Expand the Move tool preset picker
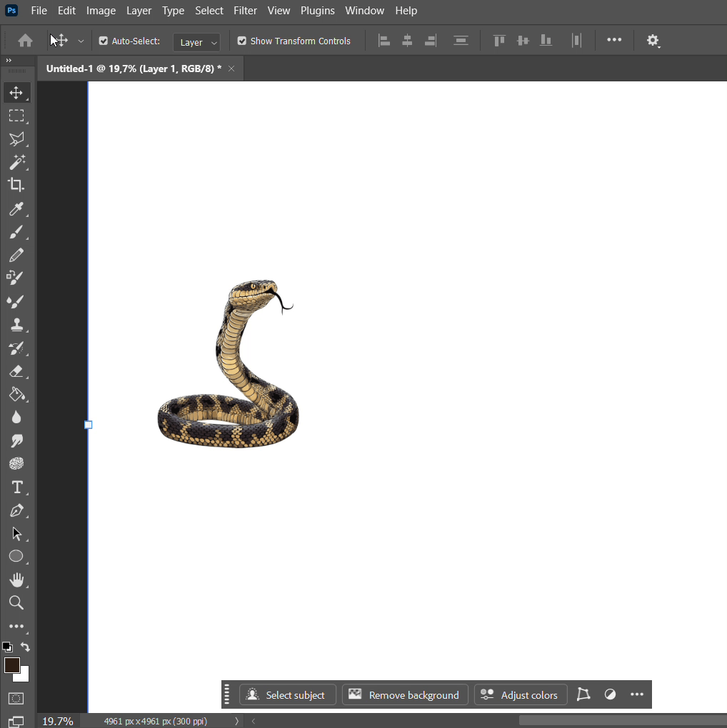This screenshot has height=728, width=727. coord(81,41)
